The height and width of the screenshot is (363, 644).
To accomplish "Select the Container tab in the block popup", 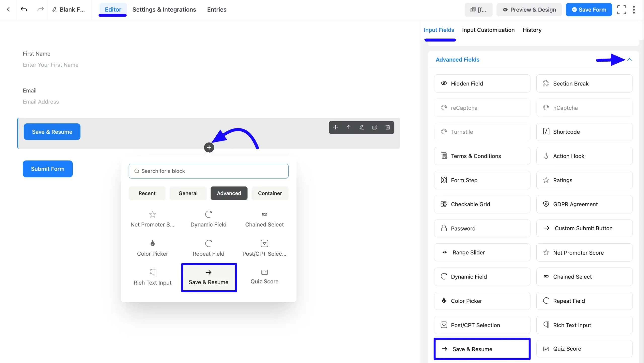I will point(270,193).
